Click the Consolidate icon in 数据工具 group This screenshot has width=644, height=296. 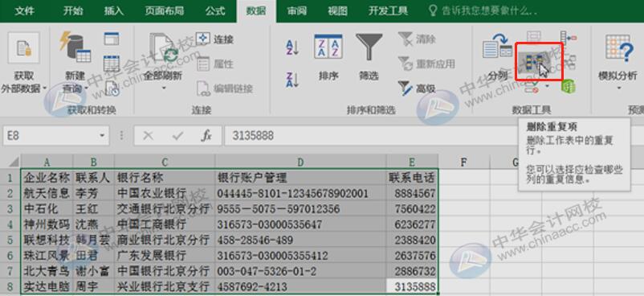point(569,38)
